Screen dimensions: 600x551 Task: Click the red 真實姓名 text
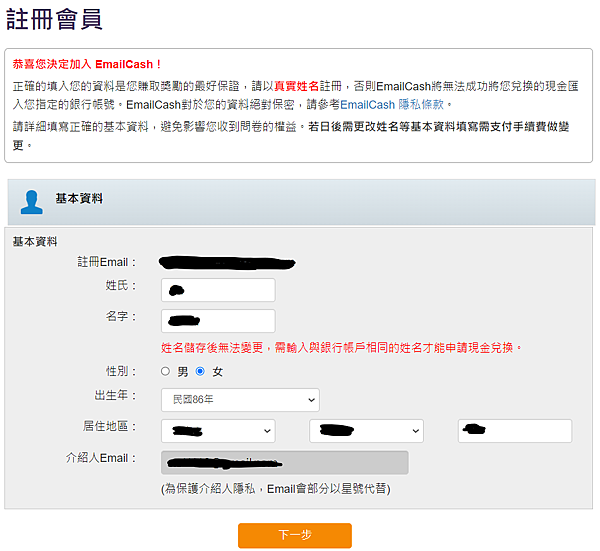(x=297, y=86)
